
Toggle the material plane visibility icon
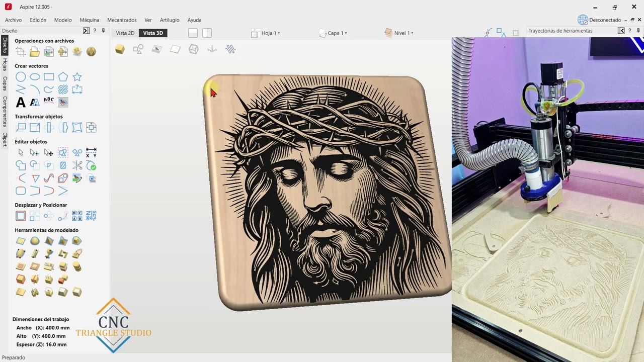(175, 49)
